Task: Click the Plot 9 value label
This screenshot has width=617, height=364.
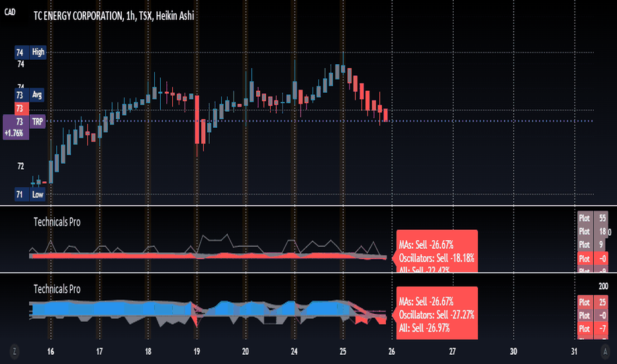Action: point(593,245)
